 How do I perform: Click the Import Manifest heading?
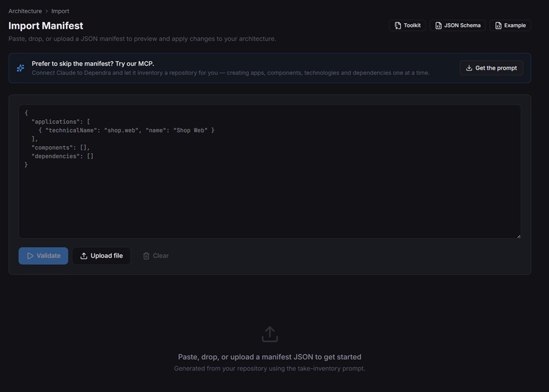pos(46,26)
